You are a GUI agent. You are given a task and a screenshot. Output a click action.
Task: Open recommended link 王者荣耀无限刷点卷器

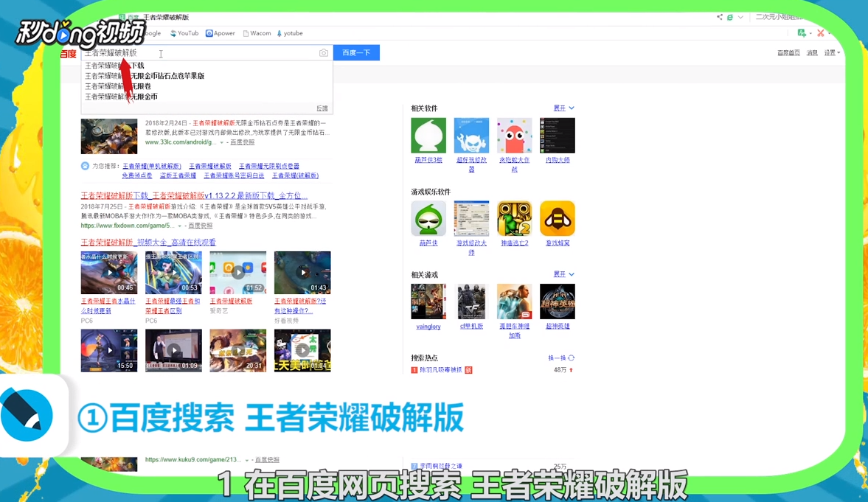pyautogui.click(x=269, y=166)
